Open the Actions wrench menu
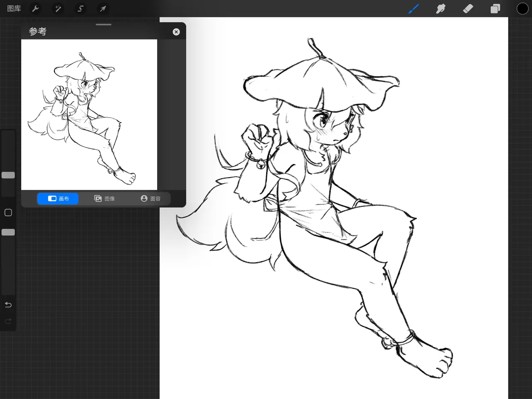Screen dimensions: 532x399 coord(35,8)
